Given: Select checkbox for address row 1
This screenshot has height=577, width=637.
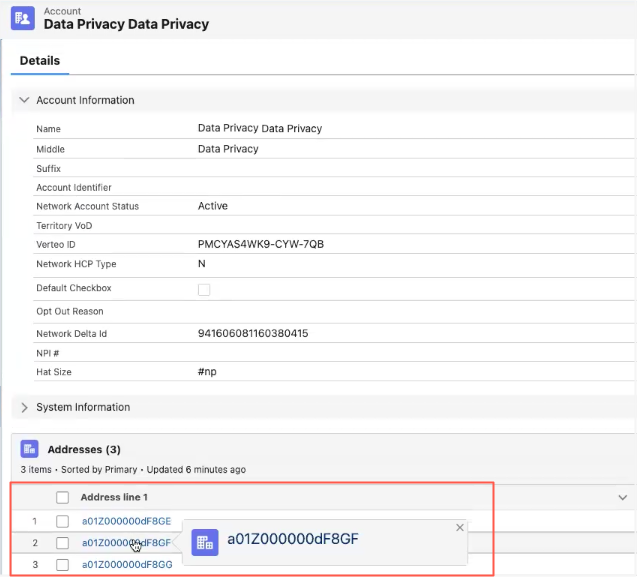Looking at the screenshot, I should pos(63,521).
